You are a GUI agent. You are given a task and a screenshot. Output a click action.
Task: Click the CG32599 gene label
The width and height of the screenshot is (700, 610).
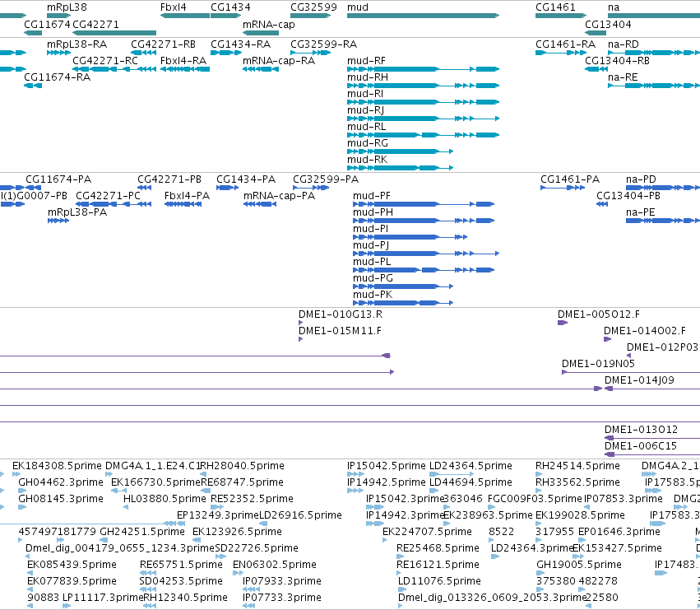click(313, 7)
